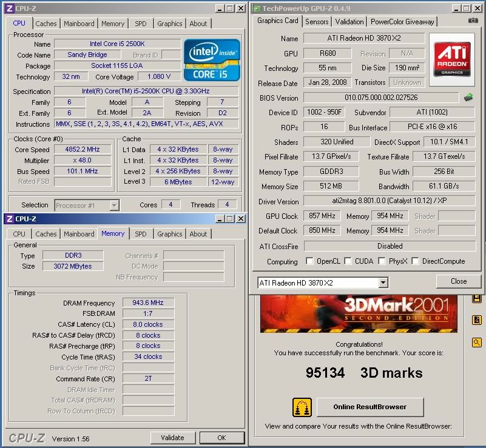Switch to the Sensors tab in GPU-Z
This screenshot has height=448, width=486.
pyautogui.click(x=317, y=22)
